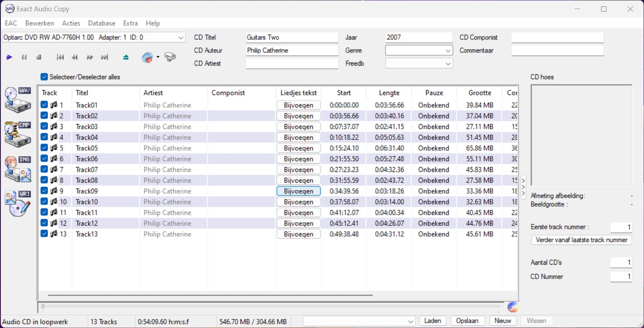Click the track list horizontal scrollbar

[210, 295]
